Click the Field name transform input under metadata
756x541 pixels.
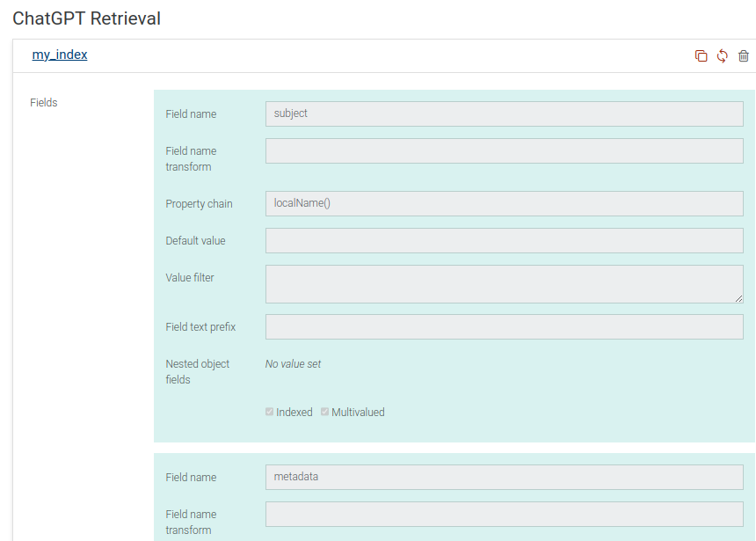[505, 515]
